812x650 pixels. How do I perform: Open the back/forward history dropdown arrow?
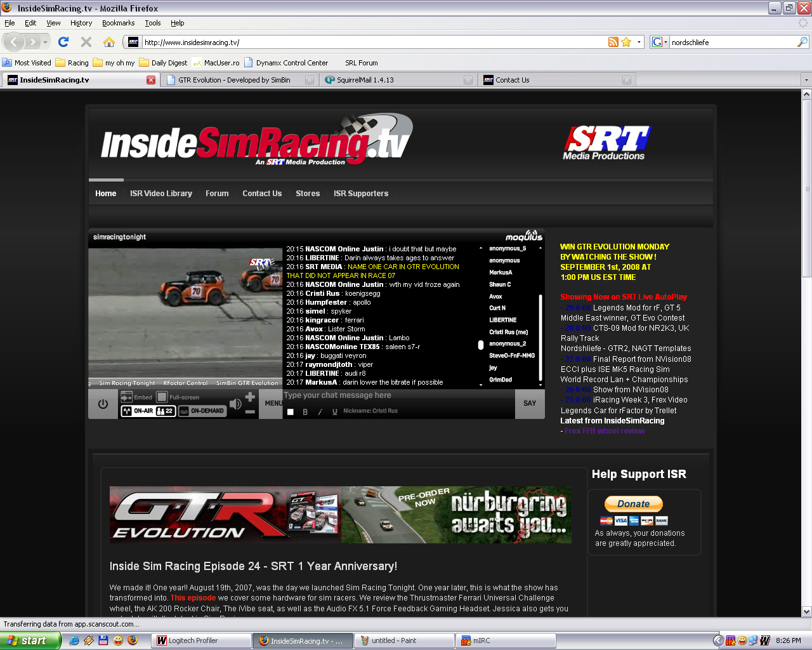pyautogui.click(x=46, y=42)
